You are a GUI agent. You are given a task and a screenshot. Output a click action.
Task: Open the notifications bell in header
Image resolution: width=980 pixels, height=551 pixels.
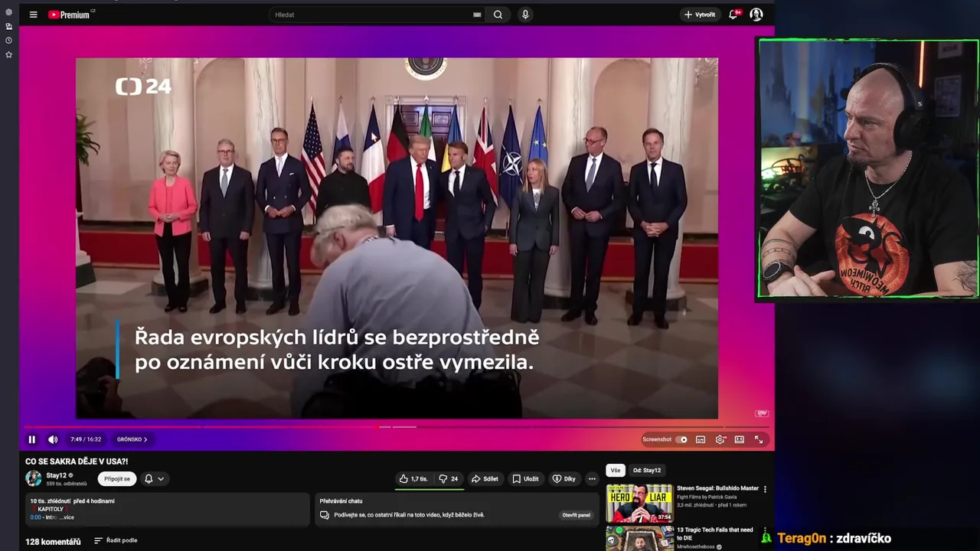click(x=734, y=15)
